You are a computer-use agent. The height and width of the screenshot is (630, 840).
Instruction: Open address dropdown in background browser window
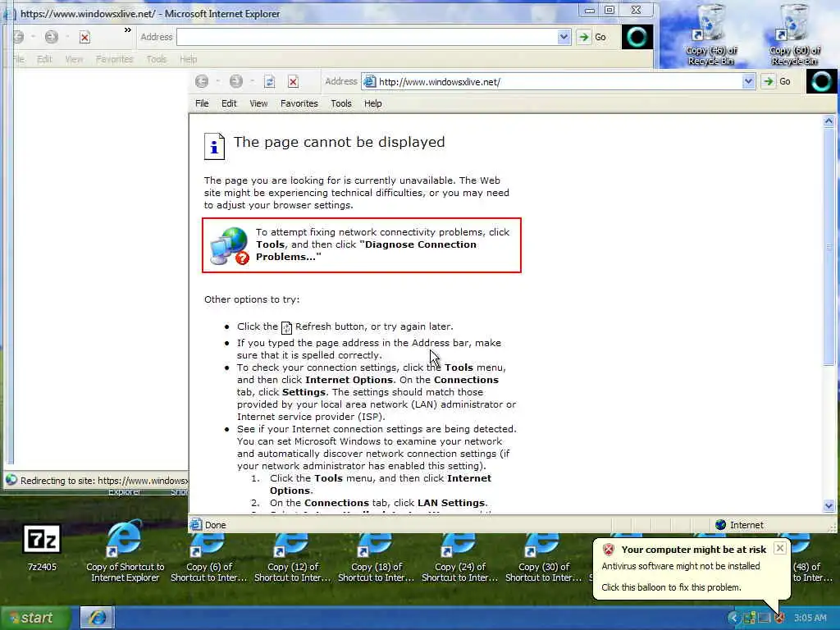(564, 37)
